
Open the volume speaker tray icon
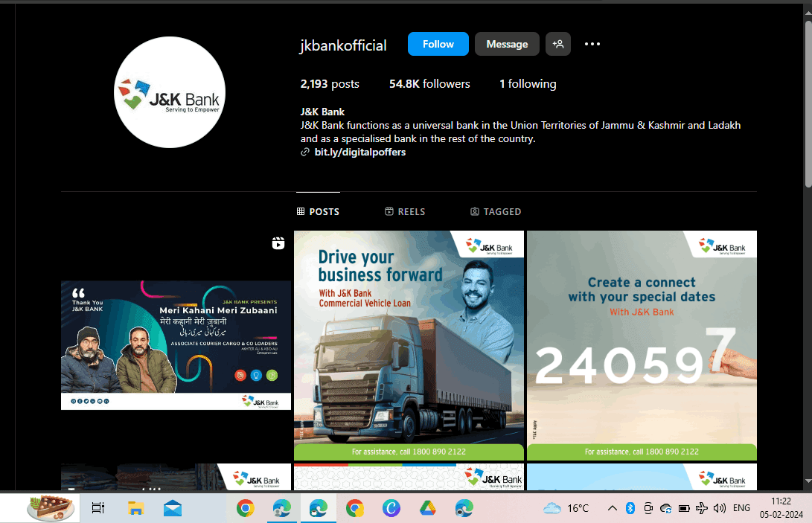pos(719,509)
